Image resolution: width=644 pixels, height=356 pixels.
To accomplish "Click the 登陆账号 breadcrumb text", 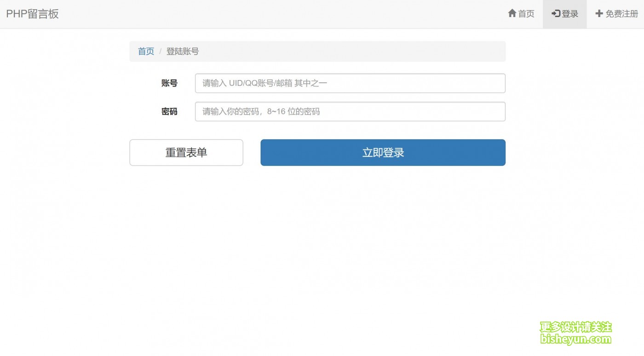I will (183, 52).
